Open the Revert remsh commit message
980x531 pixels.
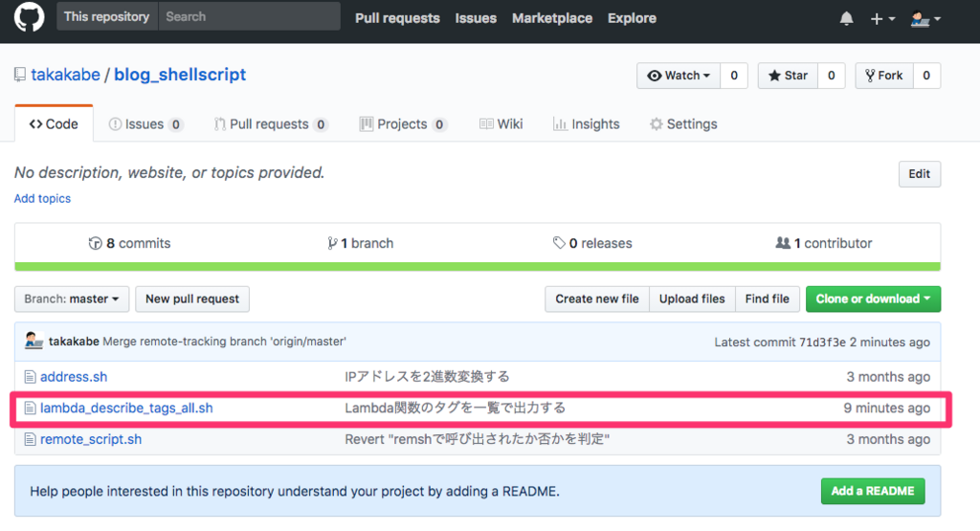477,439
